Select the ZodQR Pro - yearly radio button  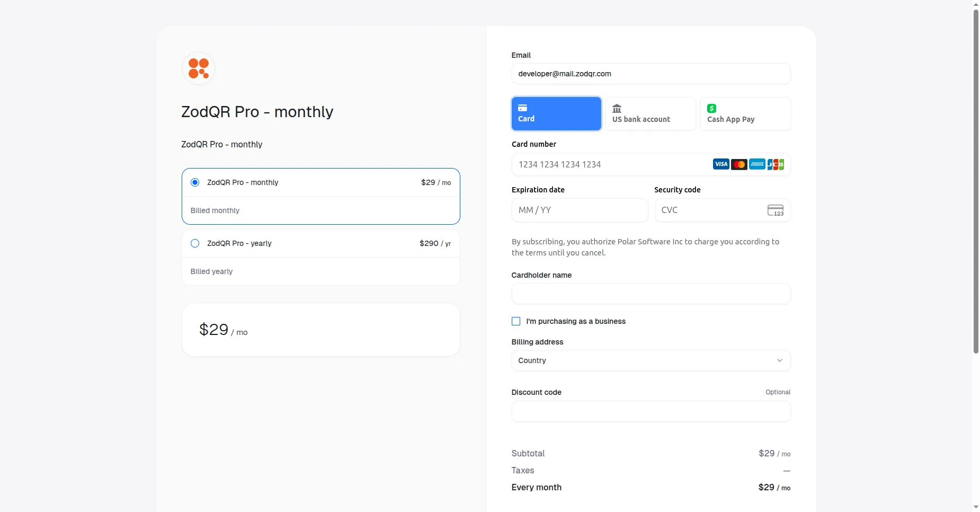pyautogui.click(x=195, y=243)
